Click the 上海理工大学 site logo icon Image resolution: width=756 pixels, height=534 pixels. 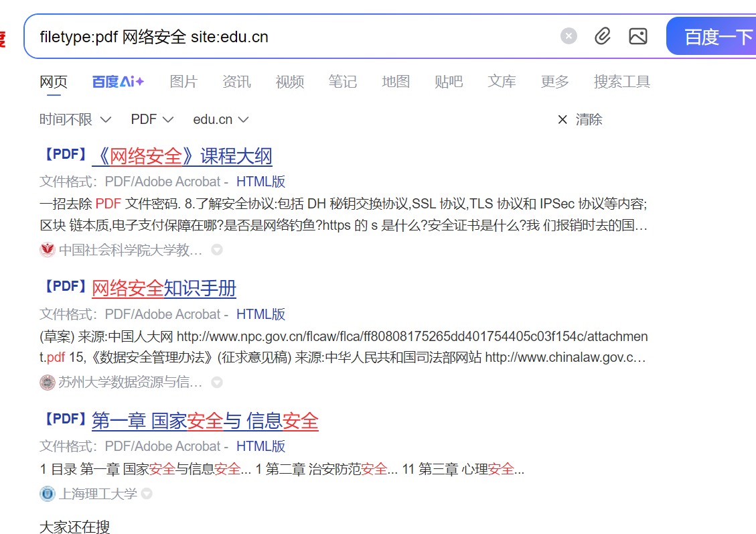(48, 494)
